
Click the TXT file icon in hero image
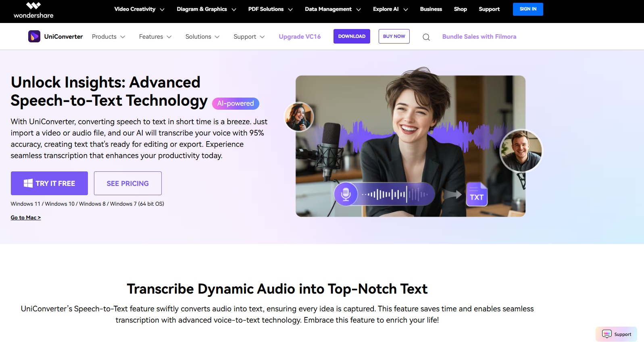[x=477, y=194]
